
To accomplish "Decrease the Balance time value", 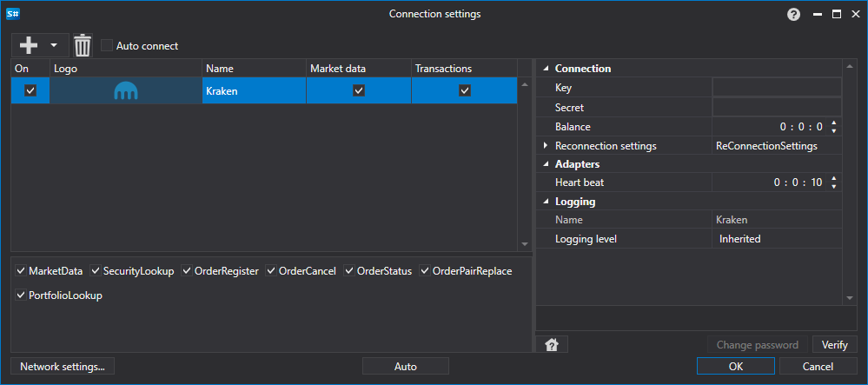I will pyautogui.click(x=834, y=130).
